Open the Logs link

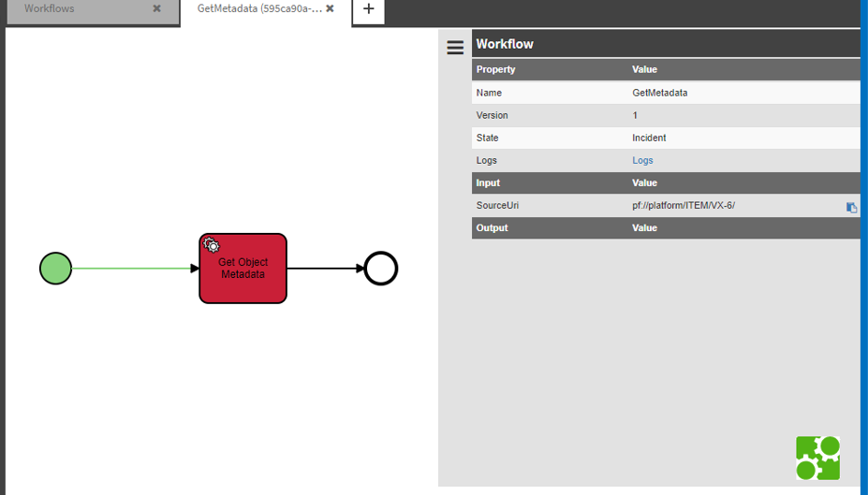pos(642,161)
